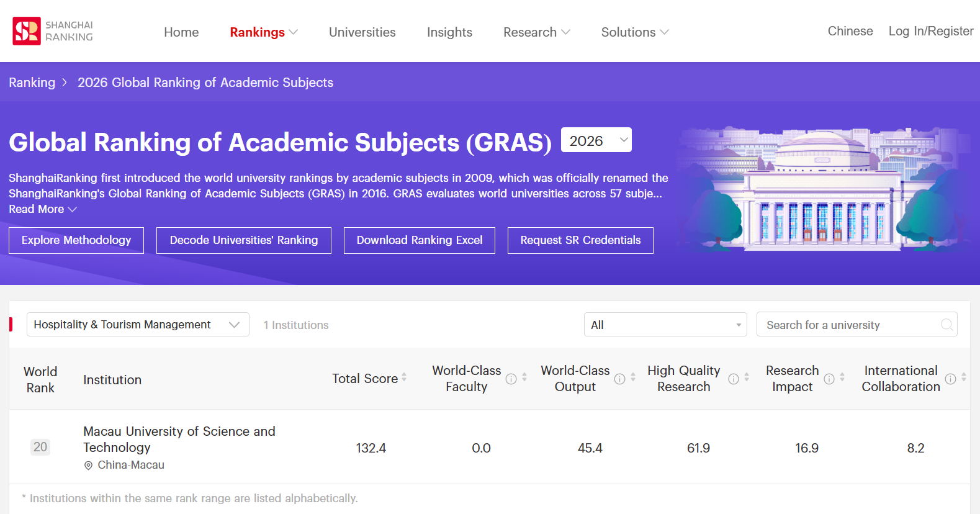
Task: Open World-Class Output info icon
Action: 619,379
